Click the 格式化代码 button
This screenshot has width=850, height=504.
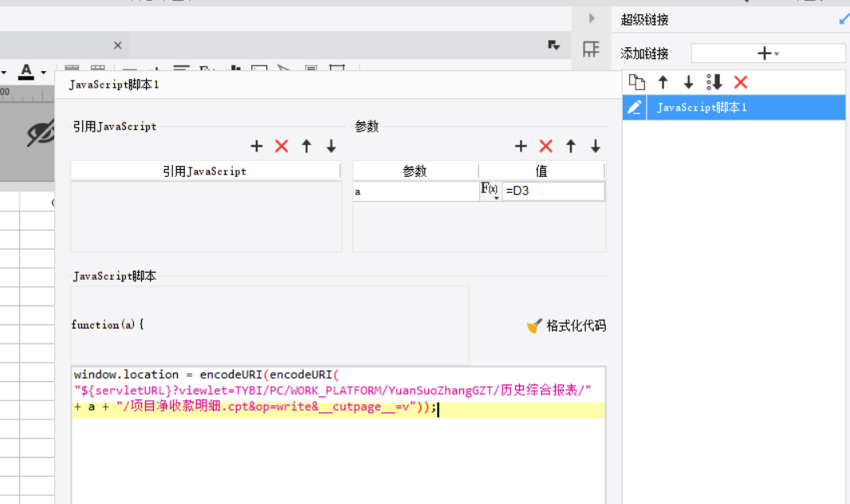[566, 325]
